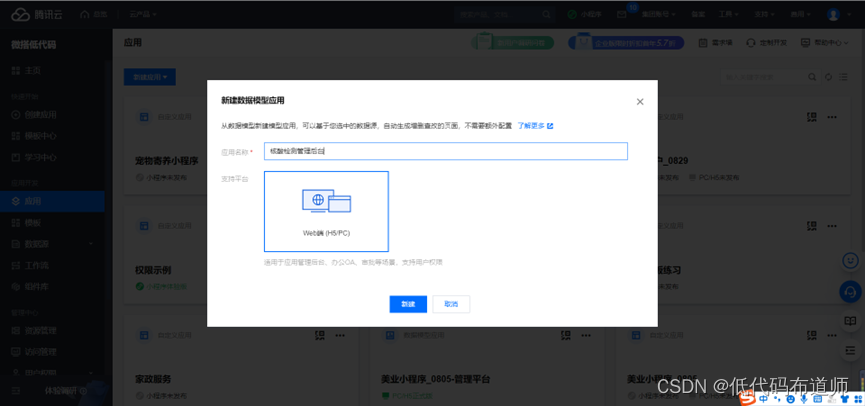Open the 新建应用 dropdown button
The width and height of the screenshot is (865, 406).
point(150,76)
